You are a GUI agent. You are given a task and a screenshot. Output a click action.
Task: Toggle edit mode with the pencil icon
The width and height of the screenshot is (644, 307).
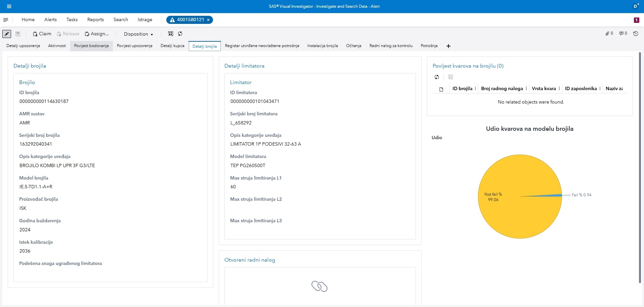click(x=7, y=34)
